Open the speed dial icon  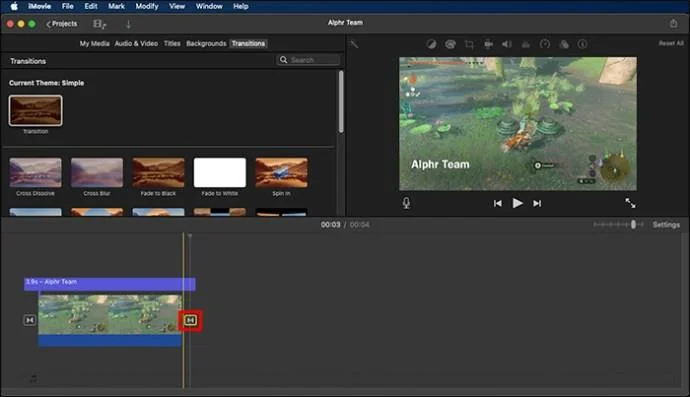pyautogui.click(x=545, y=44)
